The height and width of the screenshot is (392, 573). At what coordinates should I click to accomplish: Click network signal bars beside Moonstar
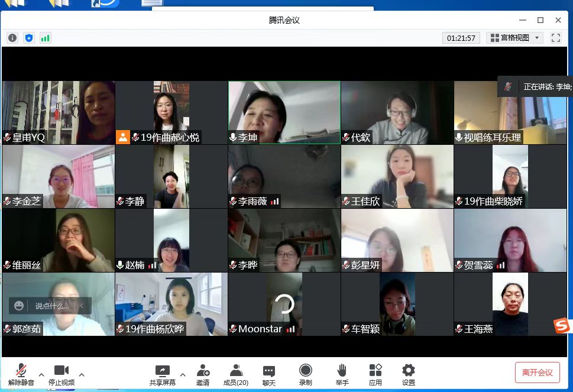(290, 329)
